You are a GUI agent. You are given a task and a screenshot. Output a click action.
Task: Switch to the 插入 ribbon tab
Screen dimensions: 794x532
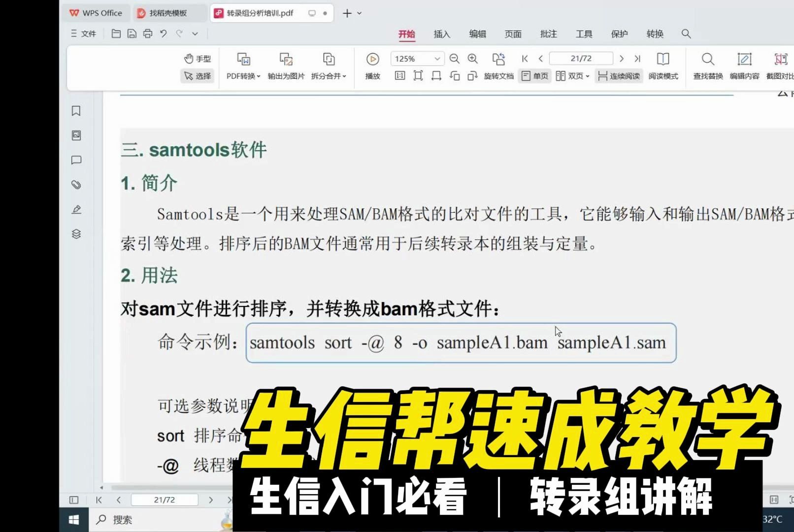(442, 34)
